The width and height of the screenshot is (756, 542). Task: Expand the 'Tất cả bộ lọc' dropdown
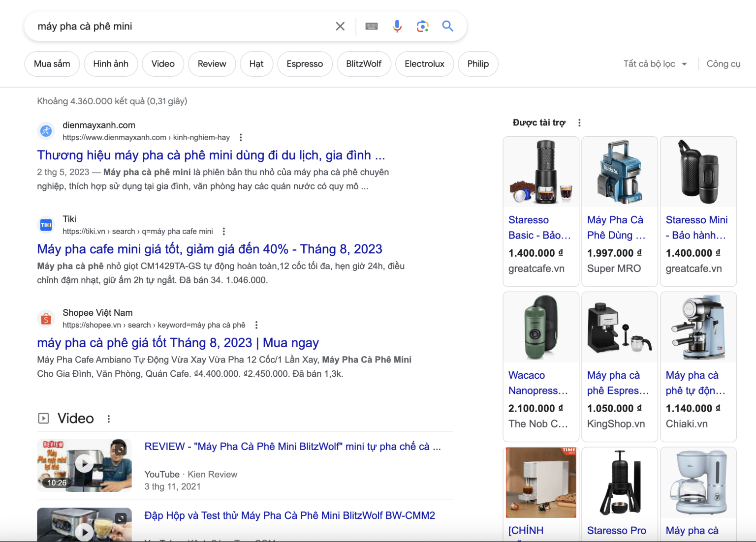pos(655,64)
